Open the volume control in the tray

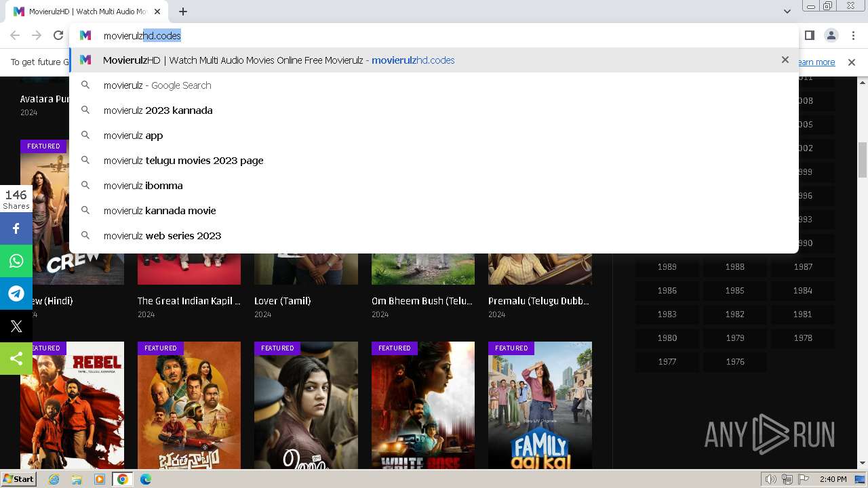click(771, 479)
